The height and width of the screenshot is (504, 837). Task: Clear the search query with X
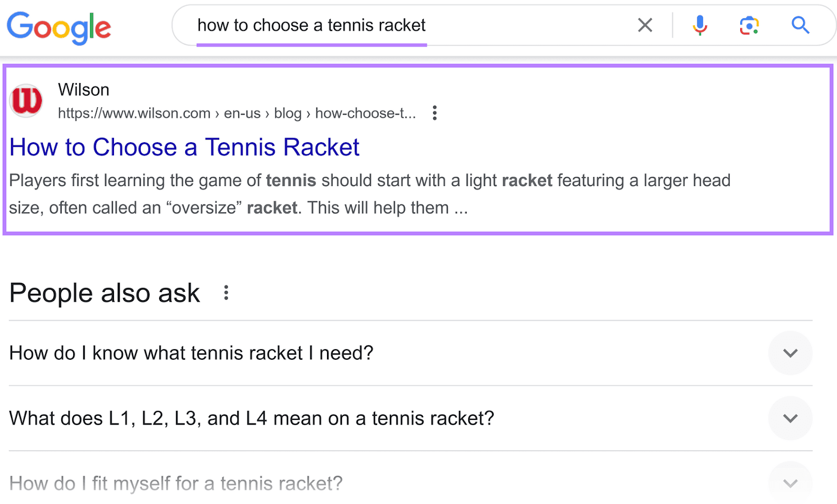coord(645,25)
